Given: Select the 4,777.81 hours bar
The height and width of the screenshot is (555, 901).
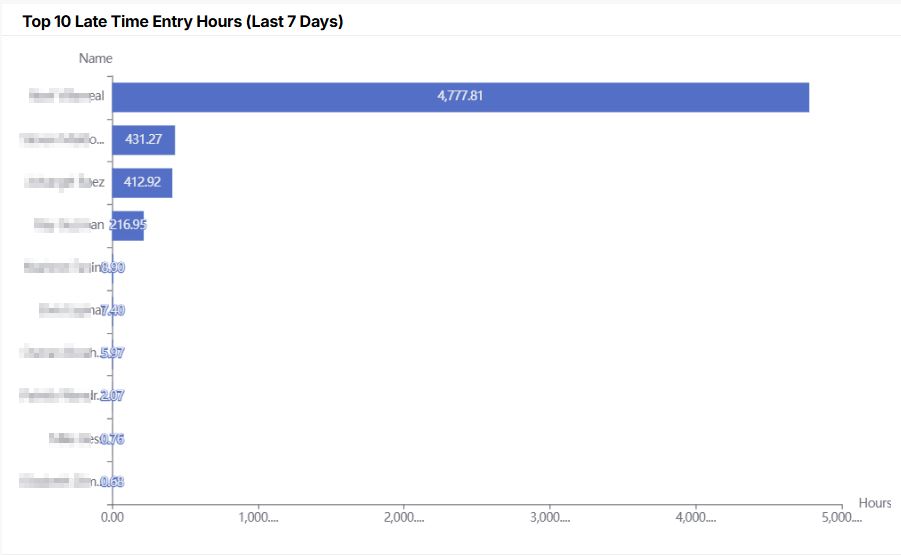Looking at the screenshot, I should (x=460, y=97).
